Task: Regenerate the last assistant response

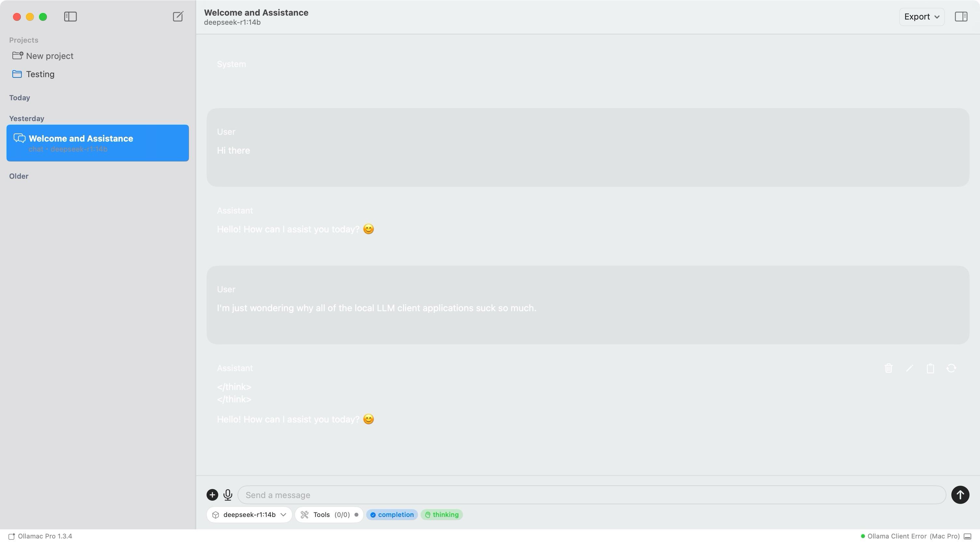Action: [x=951, y=368]
